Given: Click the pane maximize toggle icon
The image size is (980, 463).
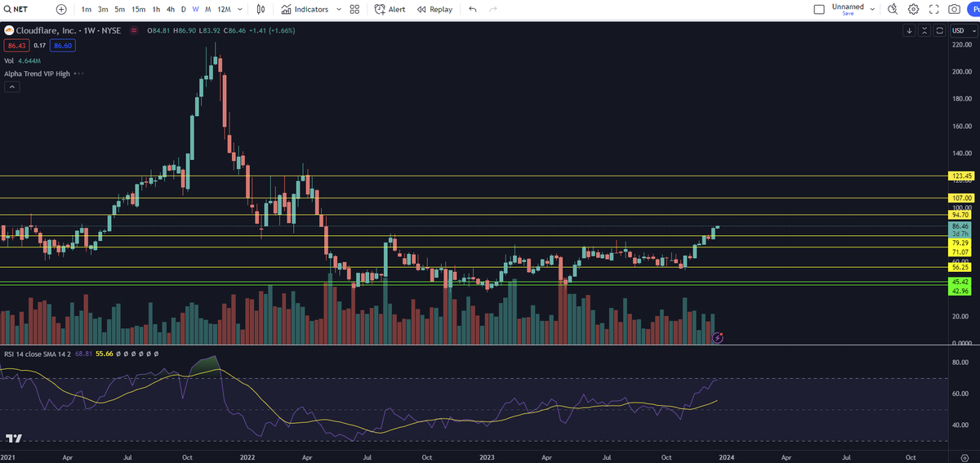Looking at the screenshot, I should click(x=939, y=30).
